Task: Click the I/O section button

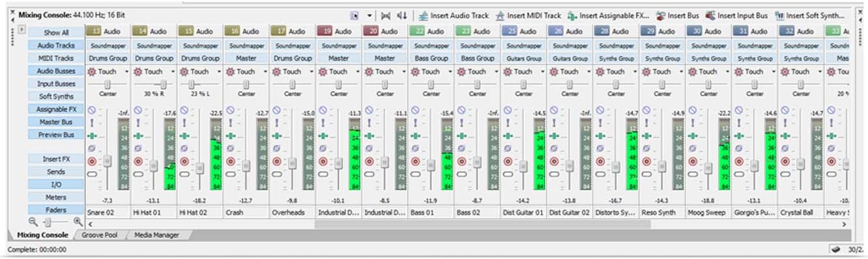Action: 56,184
